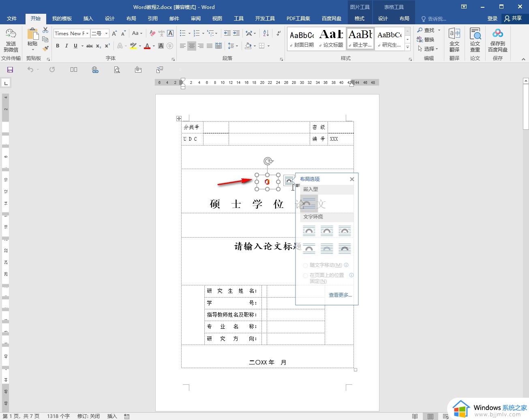Image resolution: width=529 pixels, height=420 pixels.
Task: Open the layout options icon beside image
Action: coord(289,180)
